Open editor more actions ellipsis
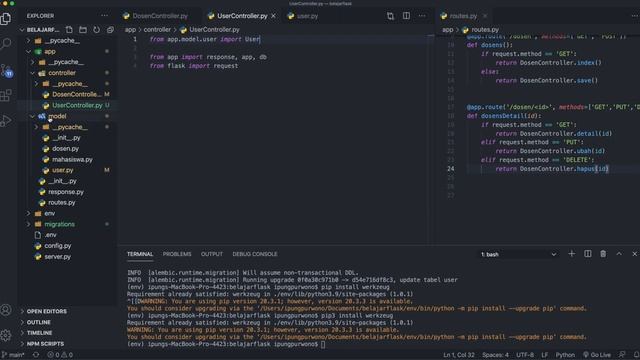Image resolution: width=640 pixels, height=360 pixels. [422, 16]
